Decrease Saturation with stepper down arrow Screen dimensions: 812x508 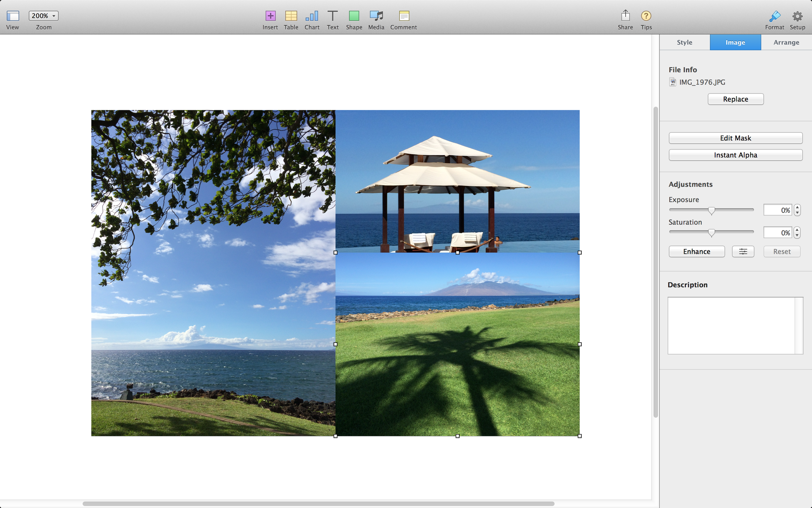797,236
